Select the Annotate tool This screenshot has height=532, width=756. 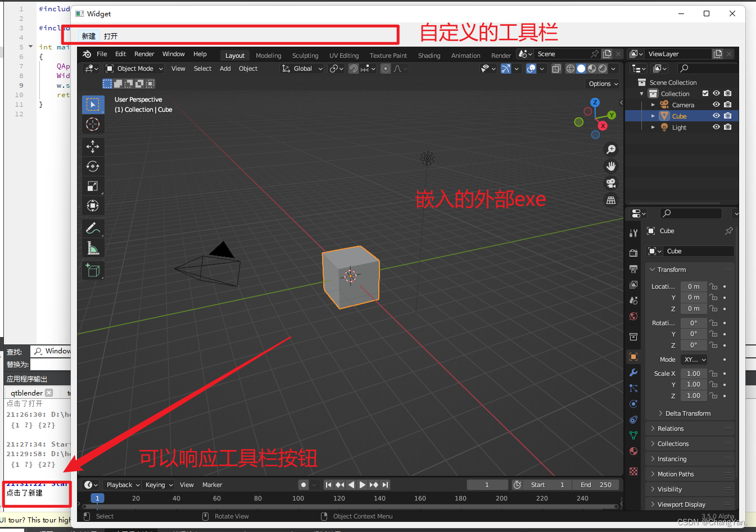point(93,228)
